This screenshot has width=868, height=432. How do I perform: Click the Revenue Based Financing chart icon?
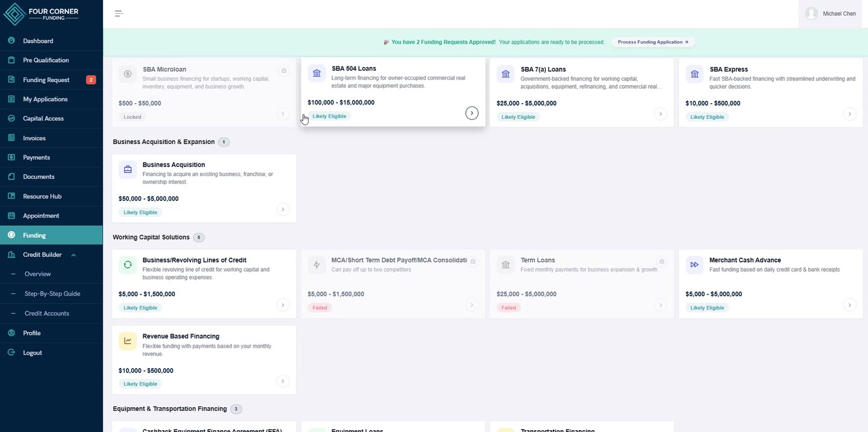click(x=128, y=341)
